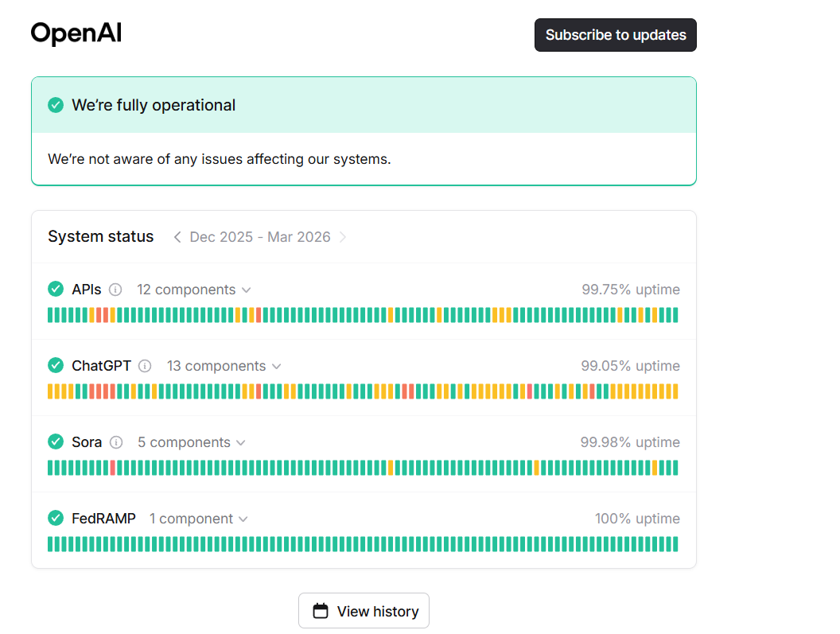This screenshot has height=634, width=840.
Task: Click the OpenAI logo
Action: [x=76, y=33]
